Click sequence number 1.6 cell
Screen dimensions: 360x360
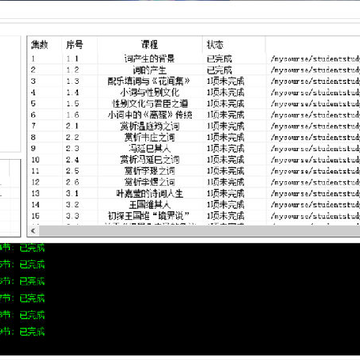[x=72, y=115]
